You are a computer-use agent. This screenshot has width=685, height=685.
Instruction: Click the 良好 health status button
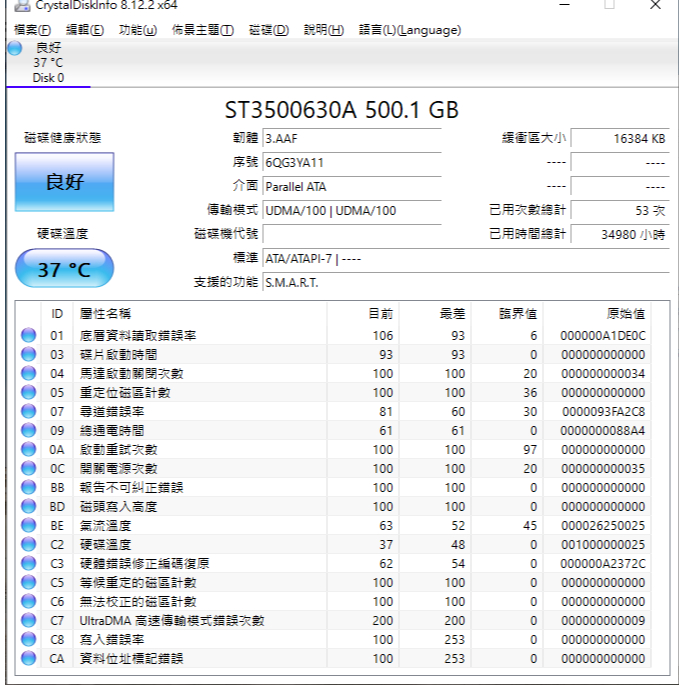(64, 183)
